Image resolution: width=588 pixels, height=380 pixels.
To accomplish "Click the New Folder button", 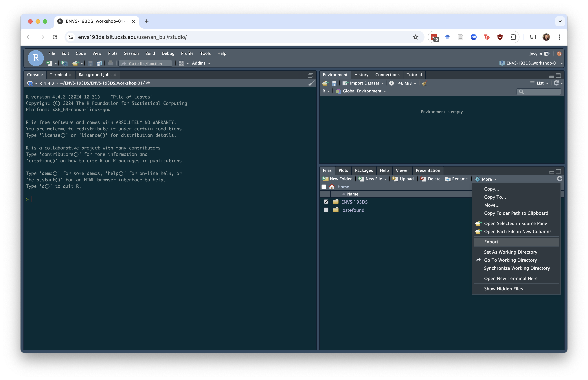I will (337, 179).
